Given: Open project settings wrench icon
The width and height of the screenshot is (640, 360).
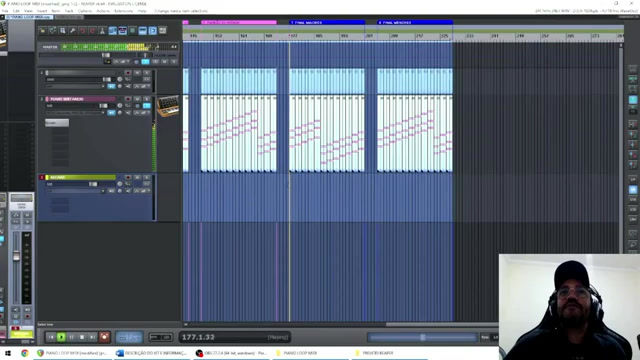Looking at the screenshot, I should point(73,31).
